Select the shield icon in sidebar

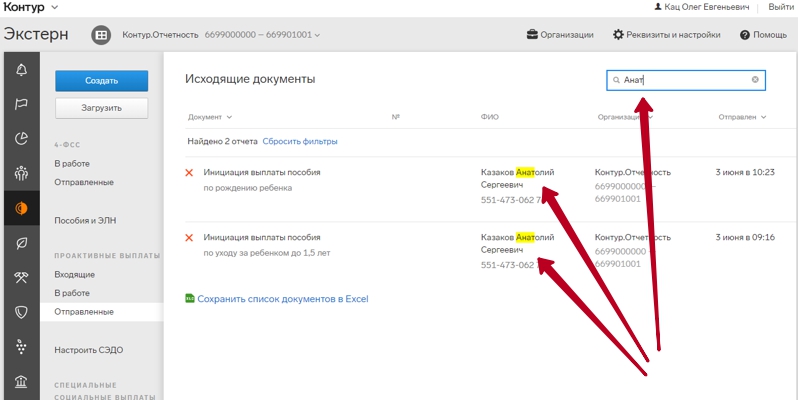tap(21, 312)
